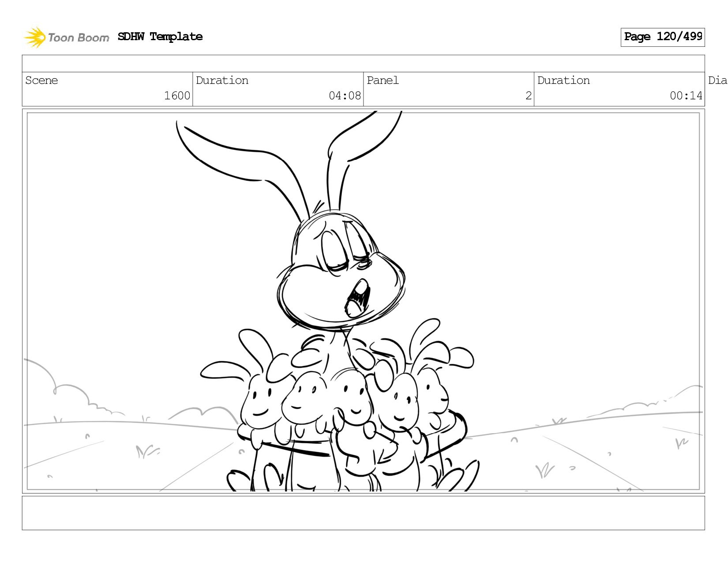
Task: Click the Scene label
Action: 41,80
